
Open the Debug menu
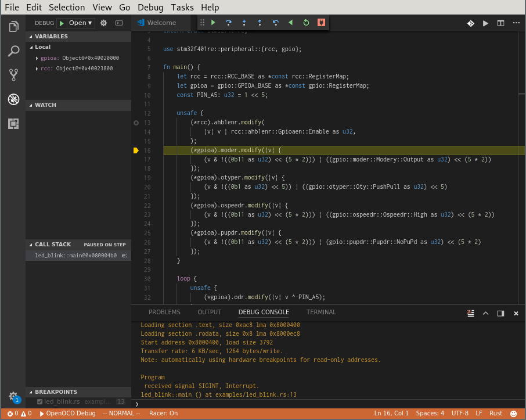tap(150, 8)
